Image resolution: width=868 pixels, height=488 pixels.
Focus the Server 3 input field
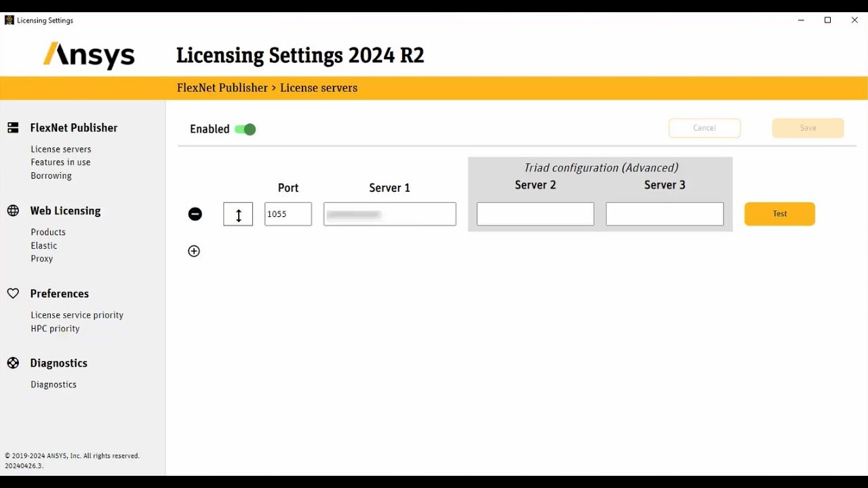[x=665, y=214]
